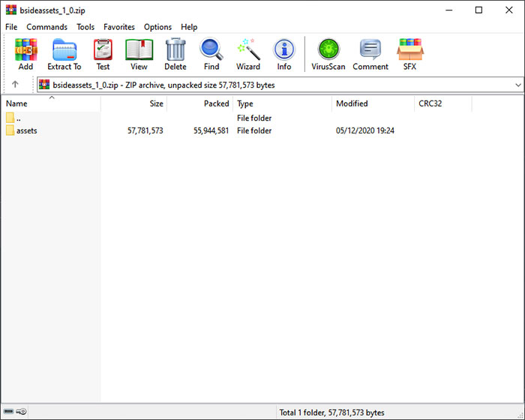Open the Options menu
The image size is (525, 420).
click(157, 27)
